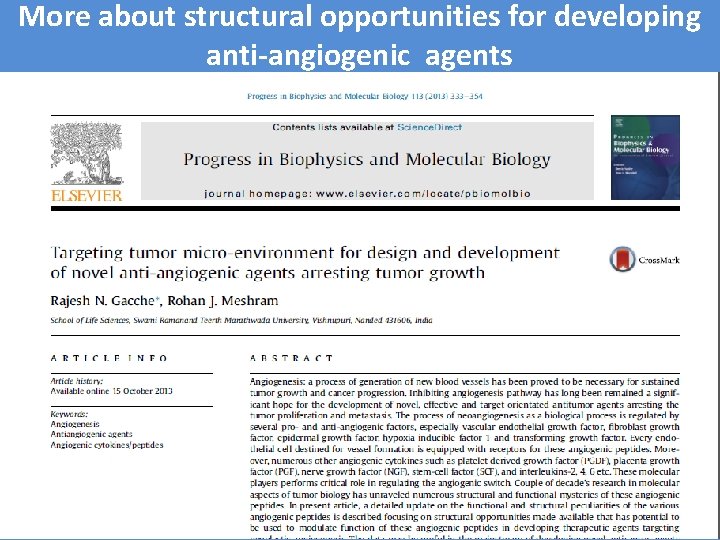
Task: Click author name Rajesh N. Gacche
Action: (x=103, y=301)
